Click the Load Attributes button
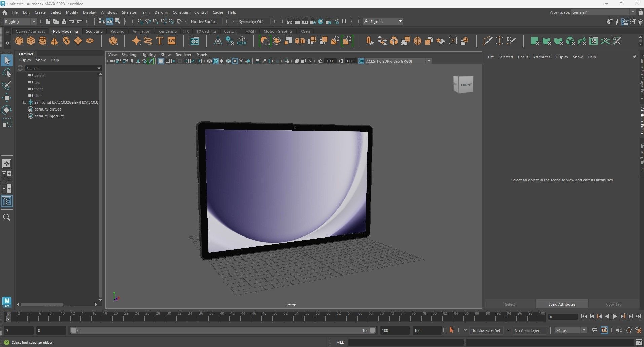The image size is (644, 347). coord(562,304)
